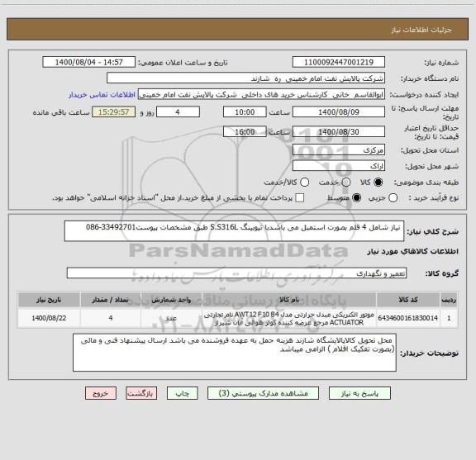Click the goods group field 'تعمیر و نگهداری'

tap(236, 273)
